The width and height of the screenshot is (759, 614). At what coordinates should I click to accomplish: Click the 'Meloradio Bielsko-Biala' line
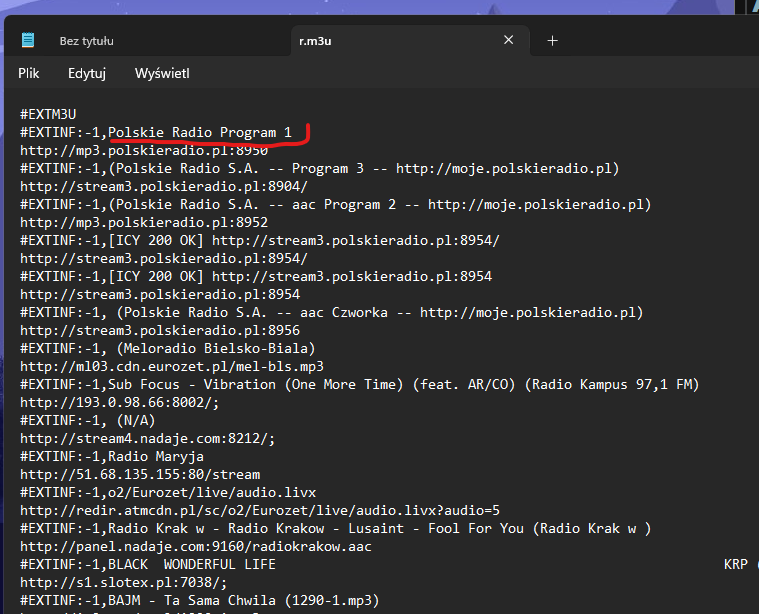click(x=167, y=348)
